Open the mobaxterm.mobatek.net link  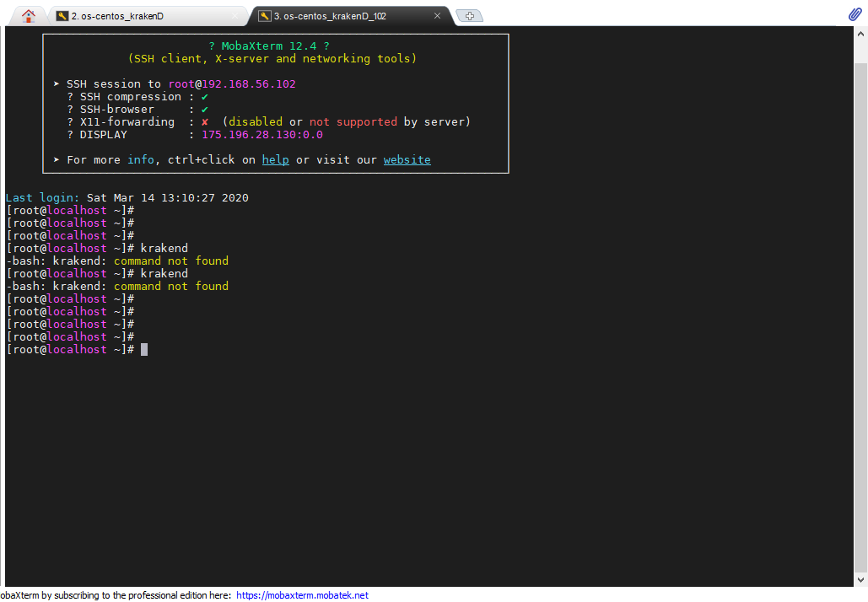(x=302, y=595)
